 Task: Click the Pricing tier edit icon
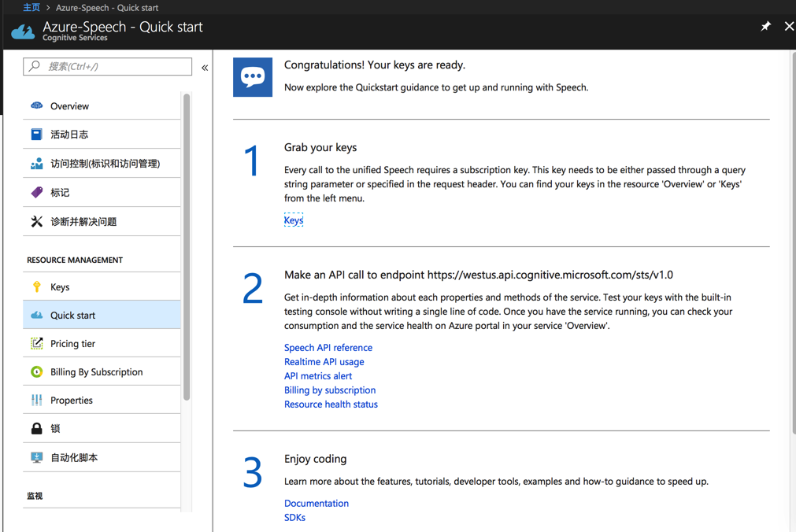[x=37, y=343]
